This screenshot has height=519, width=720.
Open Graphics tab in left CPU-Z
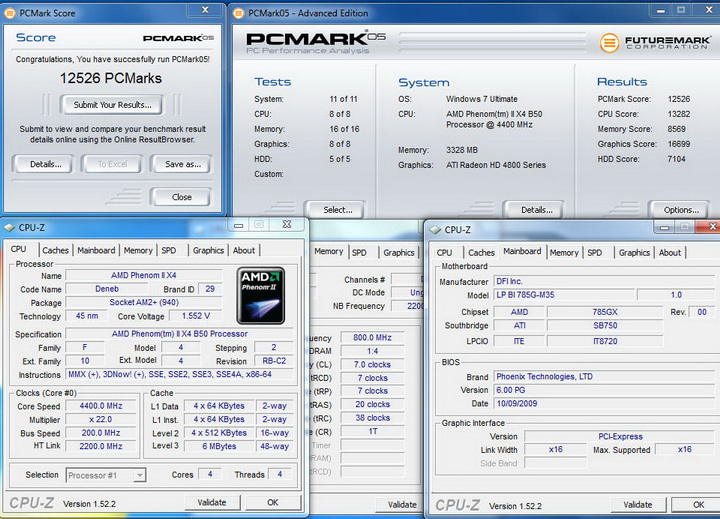[x=208, y=250]
